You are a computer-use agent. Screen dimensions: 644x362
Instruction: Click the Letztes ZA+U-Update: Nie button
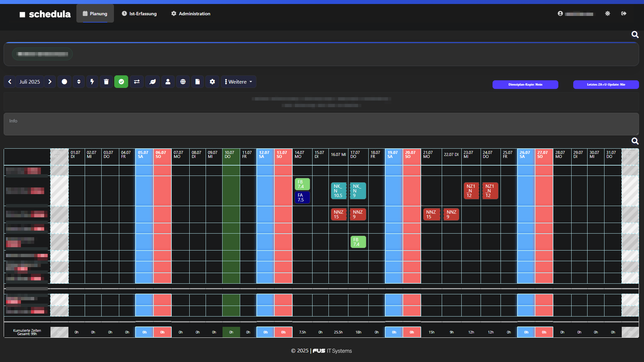coord(606,85)
